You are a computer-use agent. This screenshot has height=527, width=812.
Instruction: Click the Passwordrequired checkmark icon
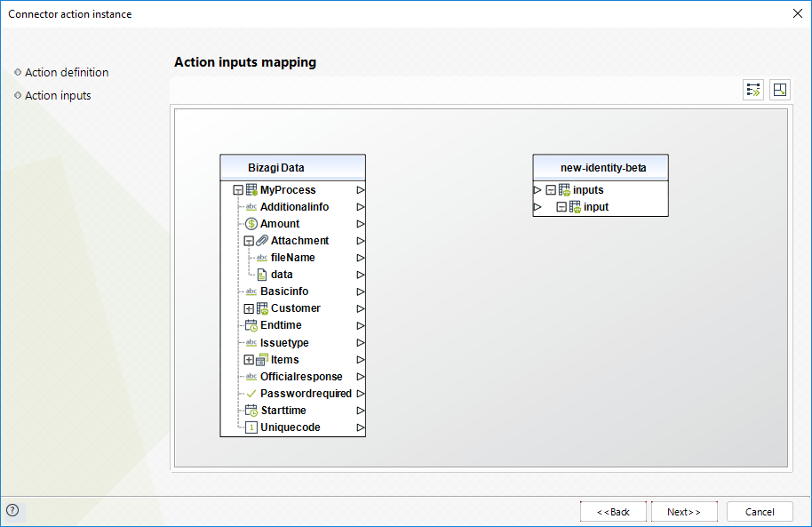tap(251, 394)
